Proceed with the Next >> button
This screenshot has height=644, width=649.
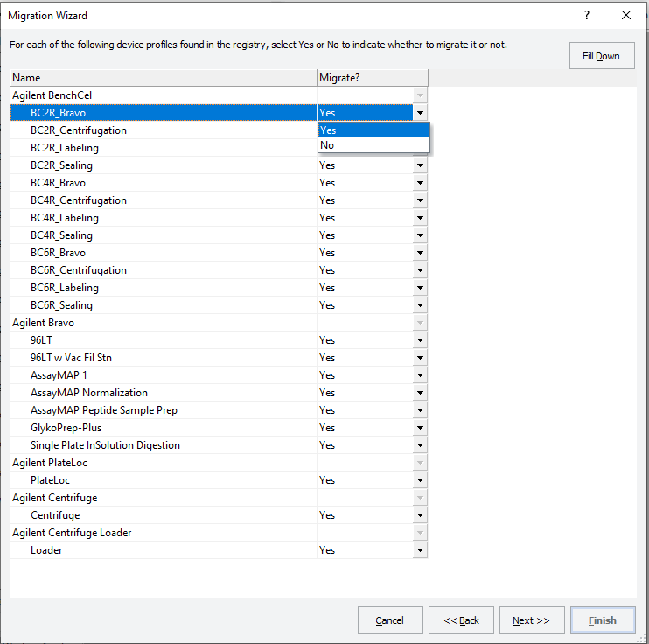click(x=532, y=620)
